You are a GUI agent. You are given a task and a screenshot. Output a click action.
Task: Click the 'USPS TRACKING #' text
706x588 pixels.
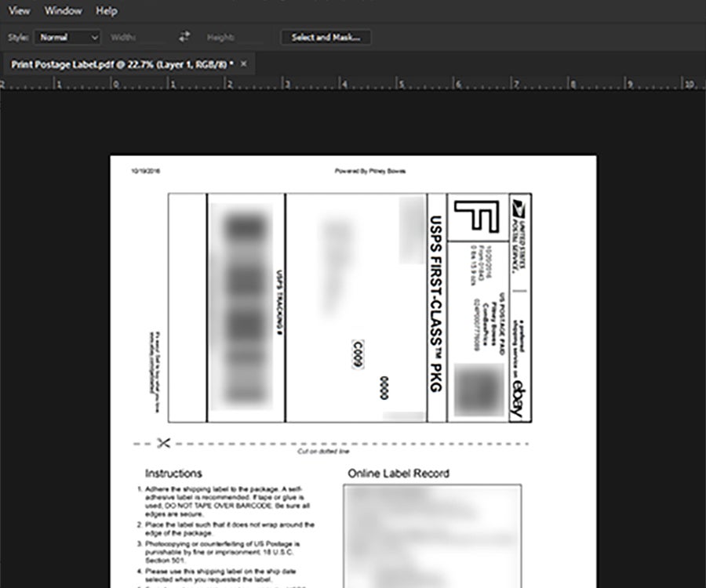click(x=279, y=302)
